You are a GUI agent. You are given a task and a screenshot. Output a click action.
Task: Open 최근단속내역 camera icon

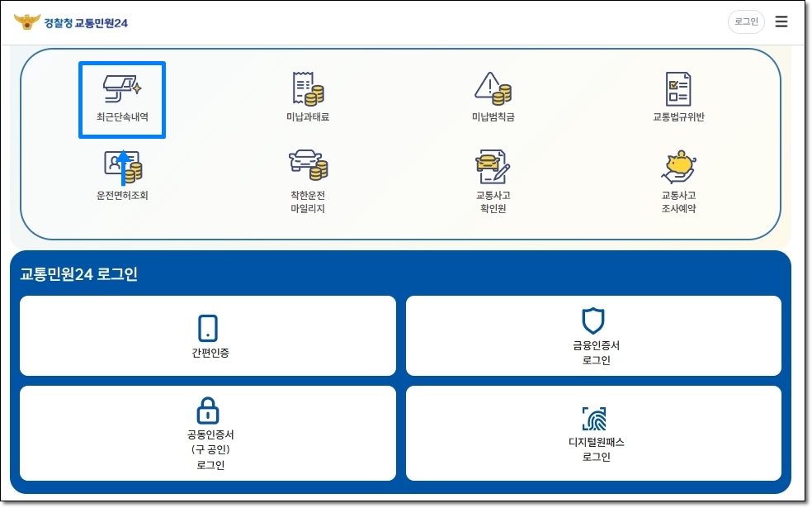click(122, 88)
